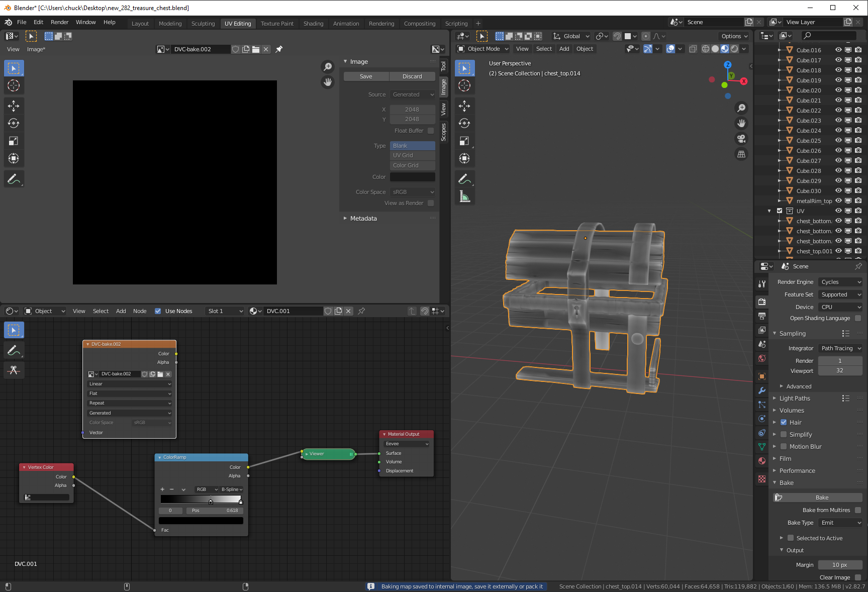This screenshot has height=592, width=868.
Task: Select the Annotate tool in image editor
Action: click(14, 179)
